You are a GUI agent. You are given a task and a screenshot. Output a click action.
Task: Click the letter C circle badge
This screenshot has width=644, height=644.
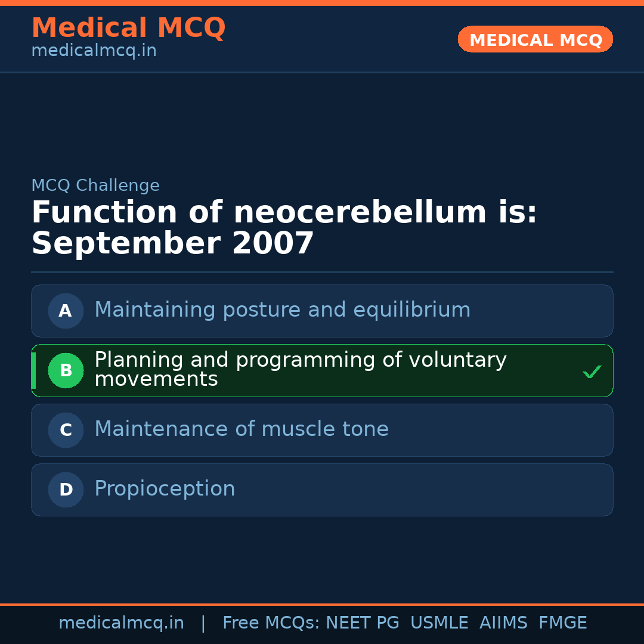point(66,430)
